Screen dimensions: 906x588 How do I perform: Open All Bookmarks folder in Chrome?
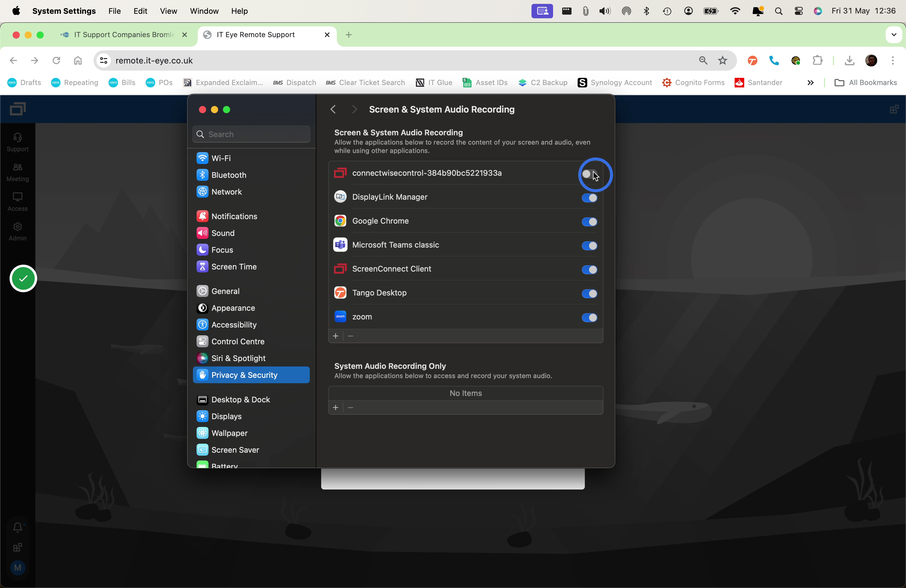coord(865,83)
